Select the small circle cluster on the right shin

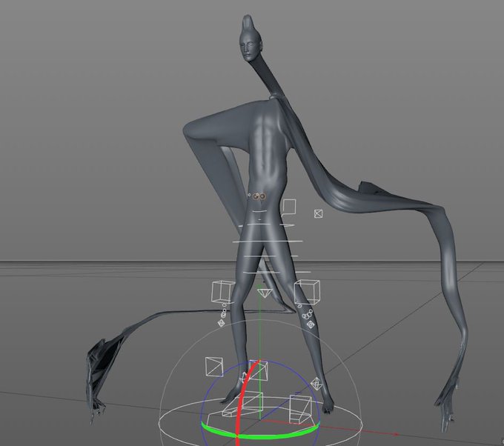[307, 314]
